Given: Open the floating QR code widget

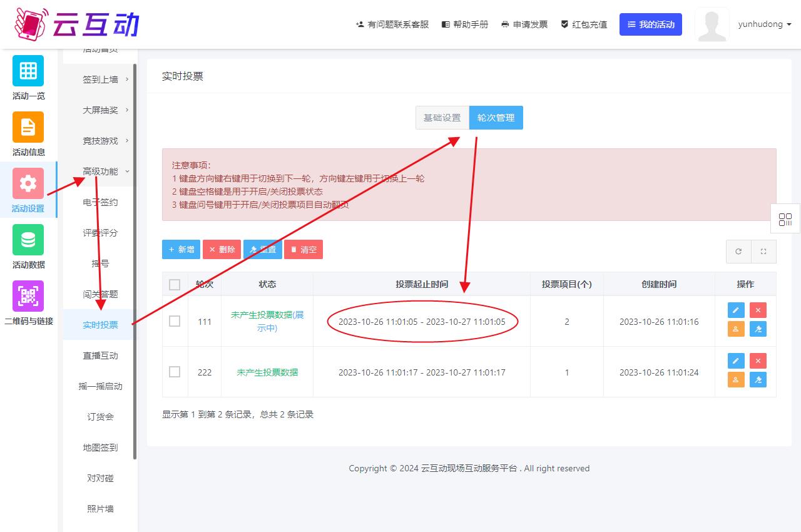Looking at the screenshot, I should 785,220.
